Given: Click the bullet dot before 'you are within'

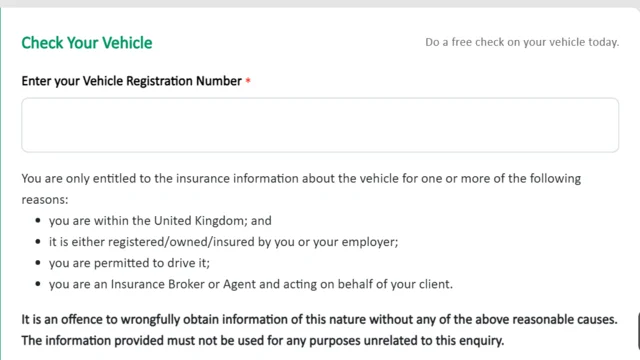Looking at the screenshot, I should click(38, 220).
